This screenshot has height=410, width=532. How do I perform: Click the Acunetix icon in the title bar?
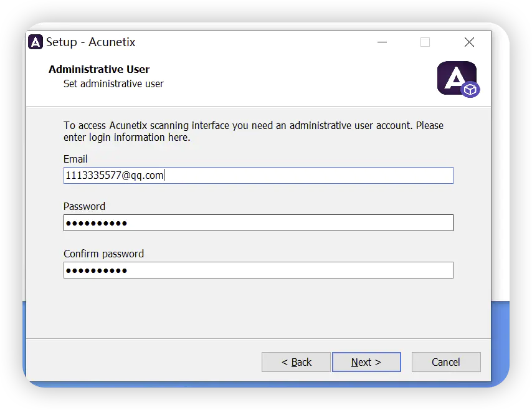(x=36, y=42)
